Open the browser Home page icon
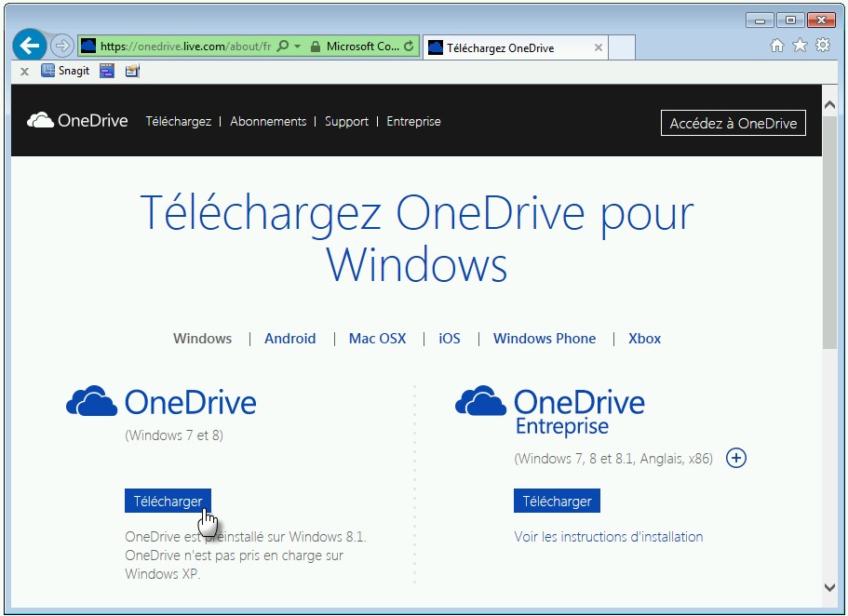 click(777, 46)
